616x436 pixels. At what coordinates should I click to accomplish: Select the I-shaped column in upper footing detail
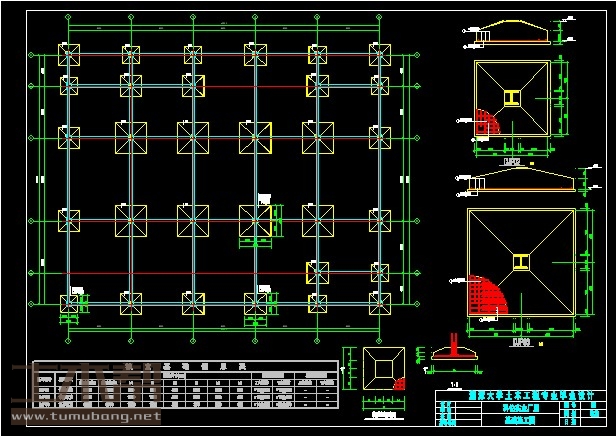511,98
